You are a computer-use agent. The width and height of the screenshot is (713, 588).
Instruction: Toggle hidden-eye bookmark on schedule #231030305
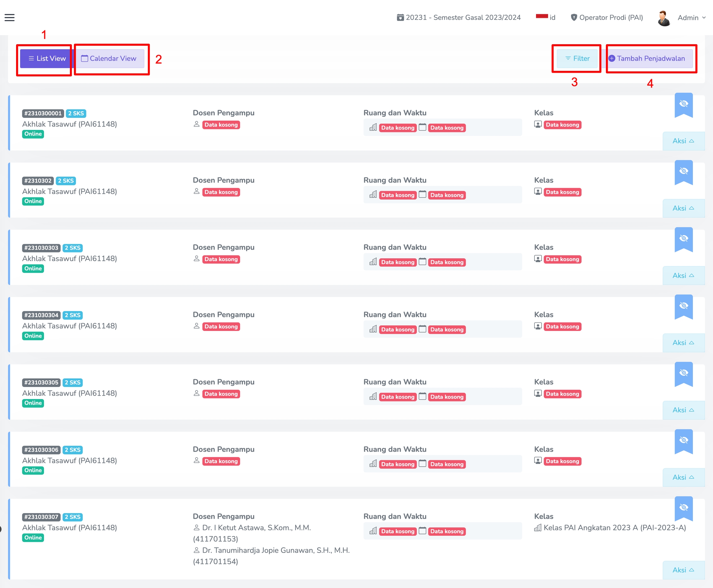point(684,373)
